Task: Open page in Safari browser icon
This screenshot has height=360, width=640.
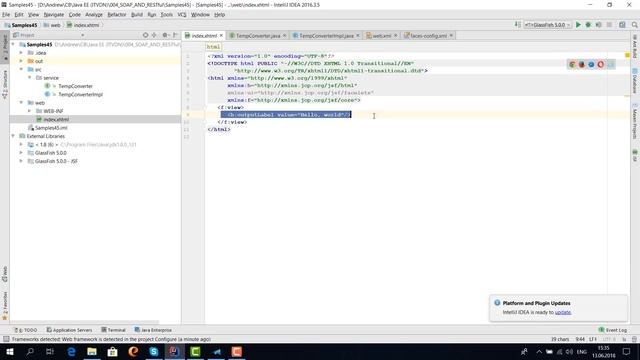Action: coord(591,64)
